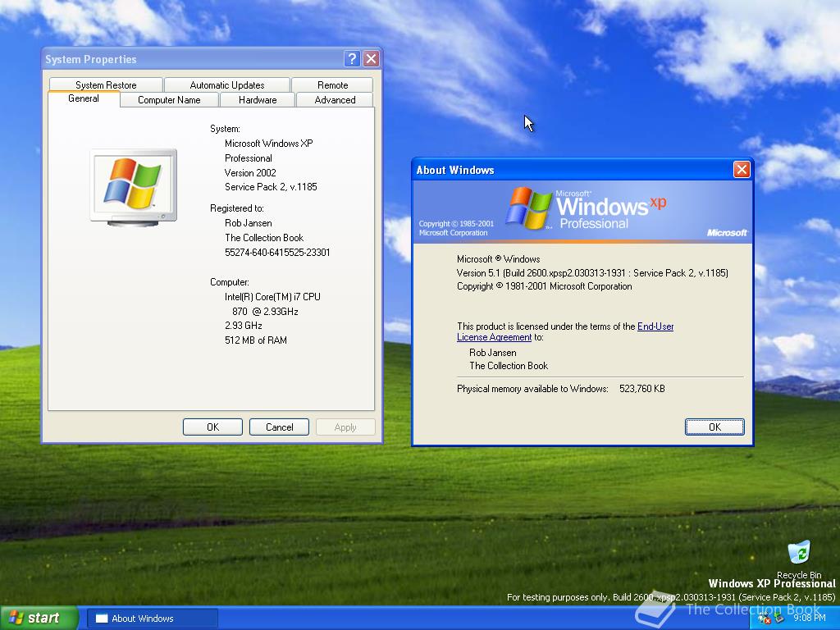Select the Remote tab
Image resolution: width=840 pixels, height=630 pixels.
pyautogui.click(x=333, y=84)
